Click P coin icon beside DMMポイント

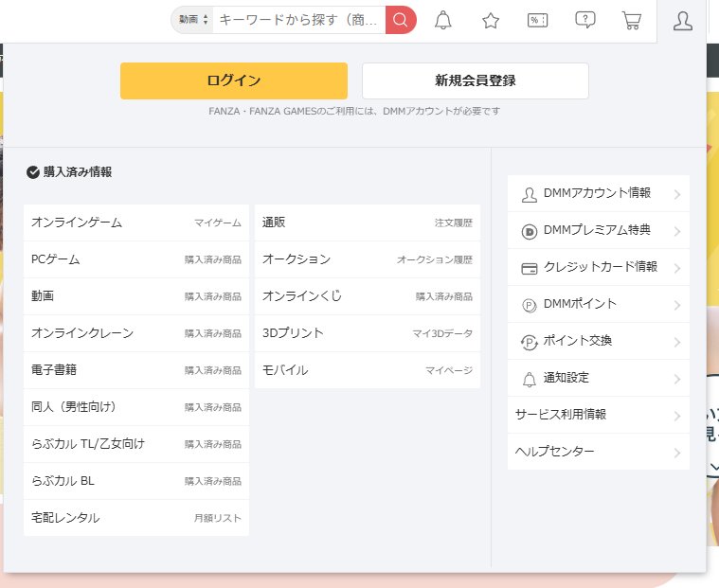tap(530, 305)
